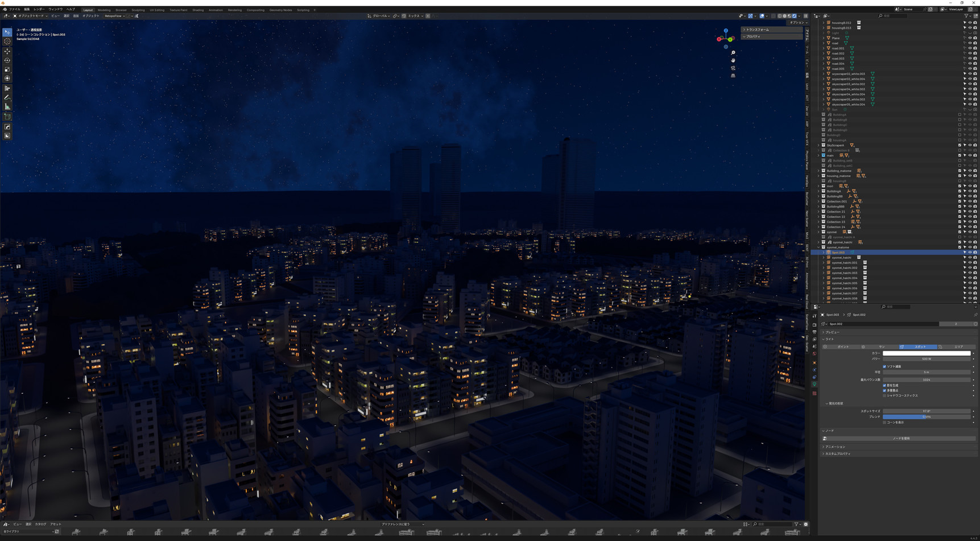Viewport: 980px width, 541px height.
Task: Toggle the ソフト減衰 checkbox
Action: click(x=884, y=366)
